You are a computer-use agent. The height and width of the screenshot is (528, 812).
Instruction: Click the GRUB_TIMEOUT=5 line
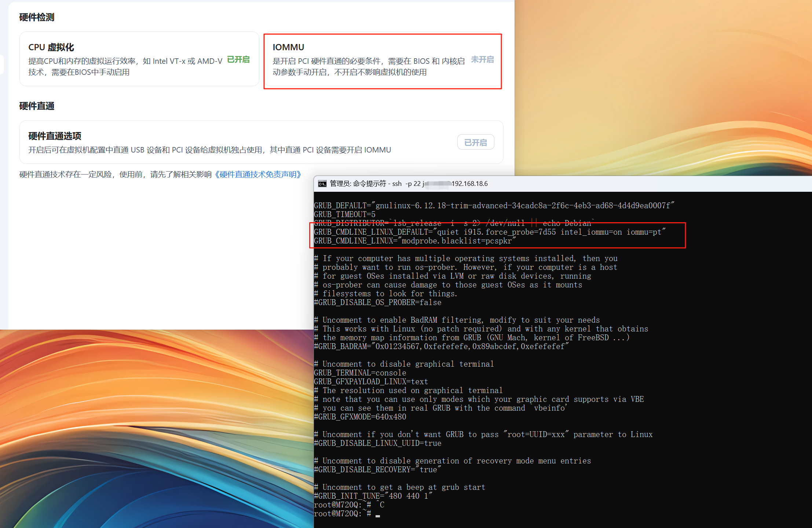point(344,214)
